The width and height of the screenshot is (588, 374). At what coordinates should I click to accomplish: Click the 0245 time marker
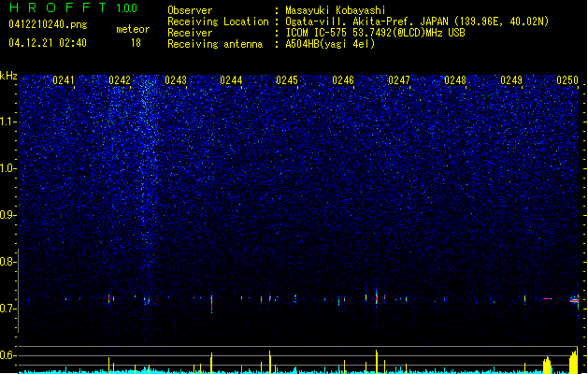[287, 80]
